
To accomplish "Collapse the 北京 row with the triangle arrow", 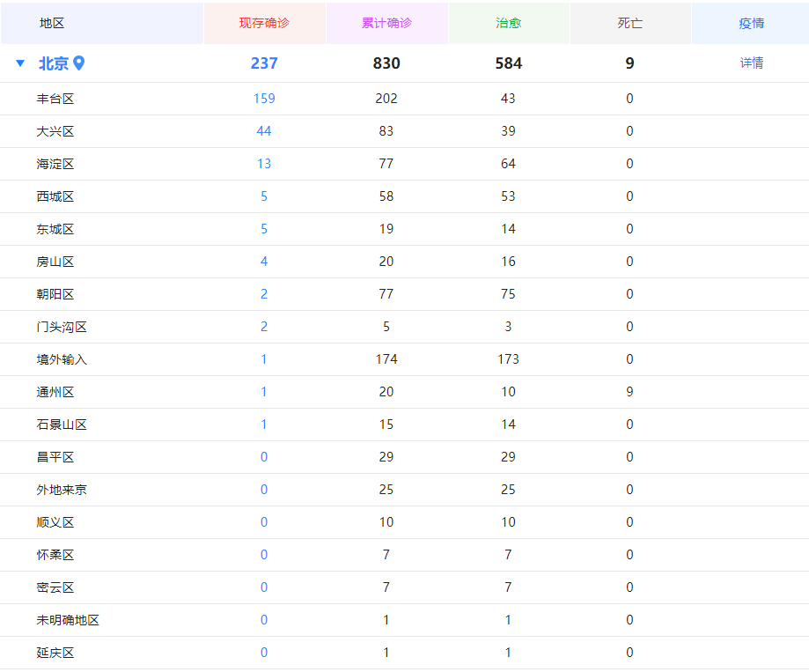I will click(x=20, y=63).
